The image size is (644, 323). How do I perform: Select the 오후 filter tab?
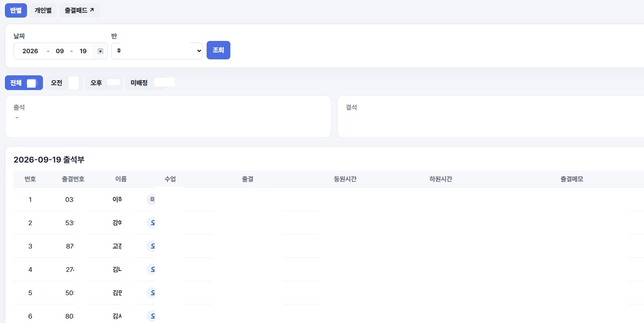104,83
